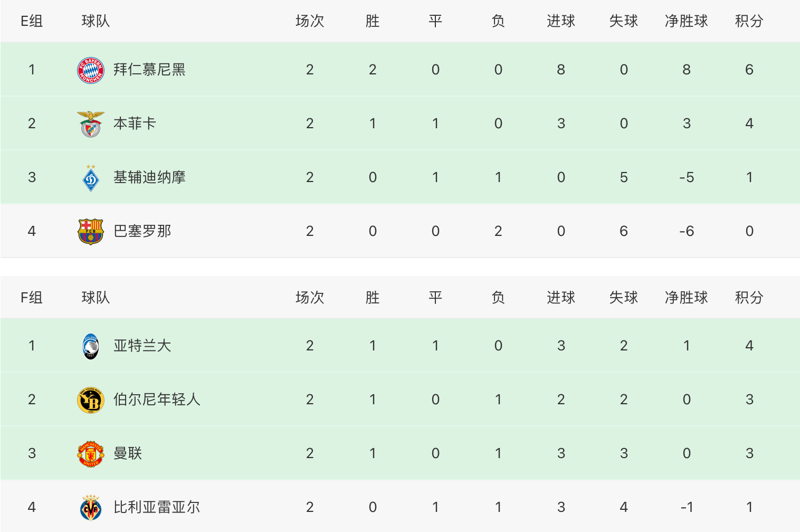
Task: Click the Bayern Munich club crest
Action: [91, 70]
